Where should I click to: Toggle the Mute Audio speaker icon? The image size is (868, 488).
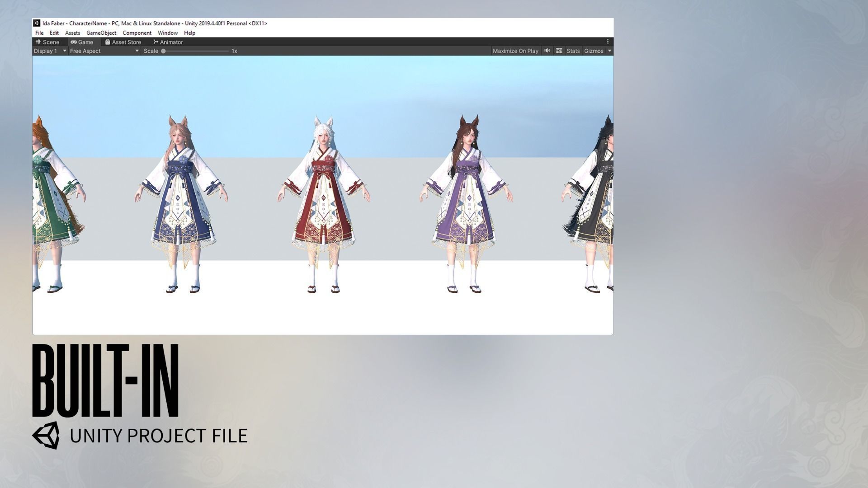547,51
